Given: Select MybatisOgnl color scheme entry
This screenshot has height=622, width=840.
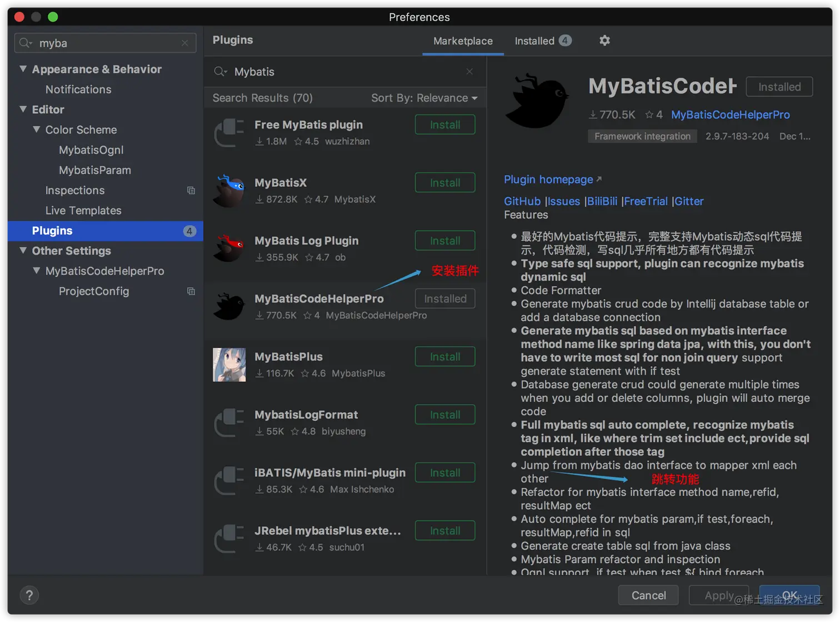Looking at the screenshot, I should [x=91, y=150].
